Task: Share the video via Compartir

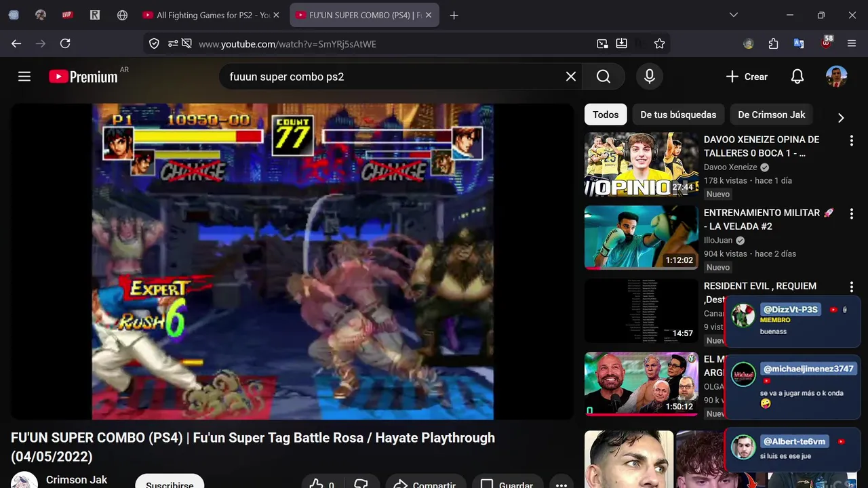Action: [x=425, y=483]
